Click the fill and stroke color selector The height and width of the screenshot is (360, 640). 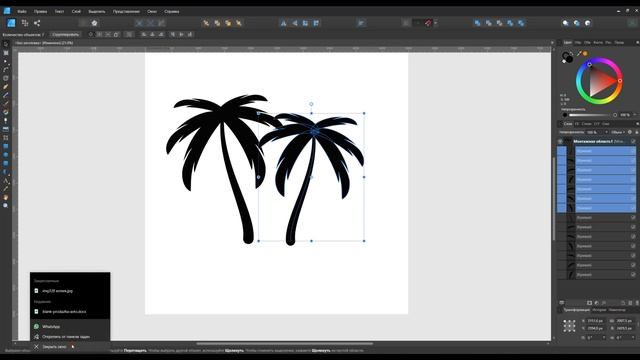click(x=567, y=58)
